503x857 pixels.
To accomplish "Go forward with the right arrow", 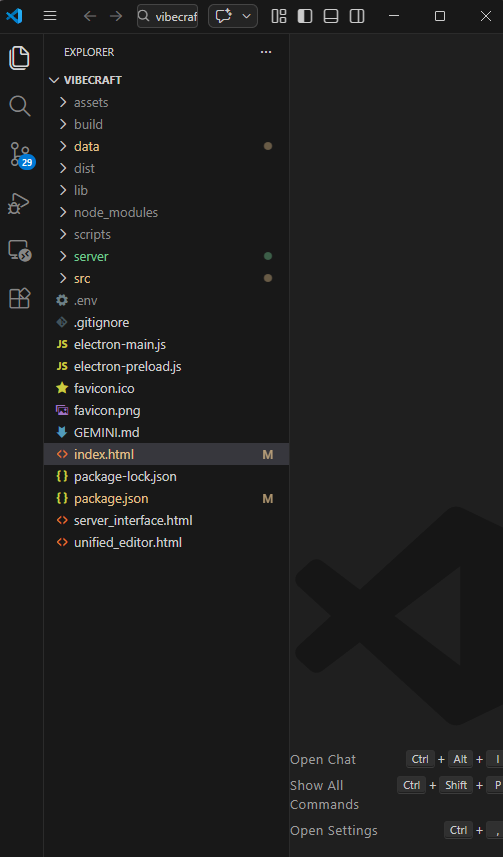I will (x=116, y=16).
